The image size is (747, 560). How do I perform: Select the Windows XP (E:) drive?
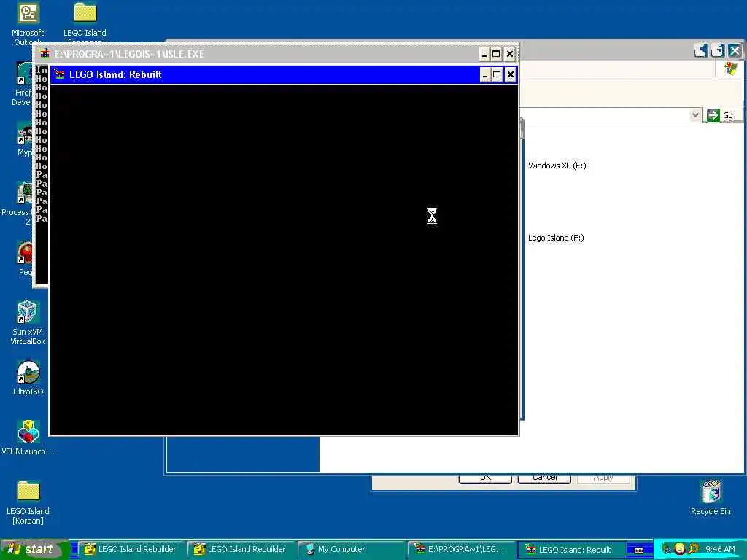[x=557, y=166]
